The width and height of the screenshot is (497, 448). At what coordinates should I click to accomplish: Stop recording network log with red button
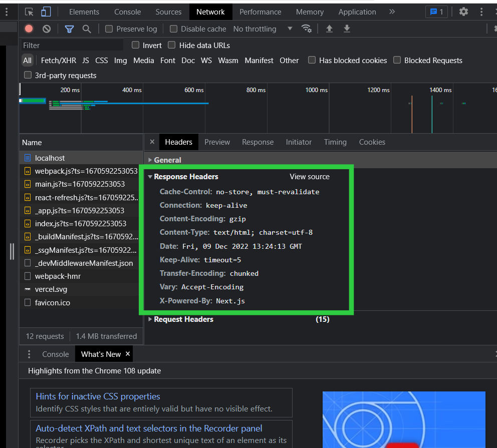[29, 29]
